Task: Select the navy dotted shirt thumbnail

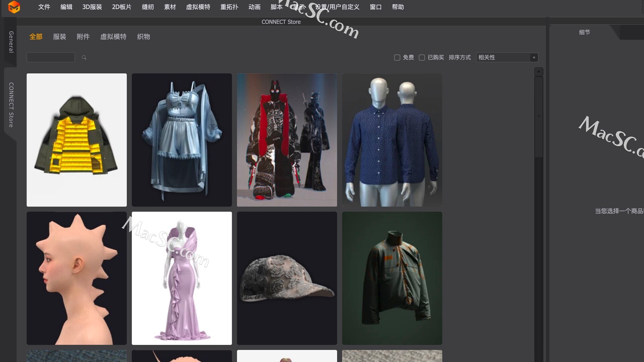Action: click(x=392, y=140)
